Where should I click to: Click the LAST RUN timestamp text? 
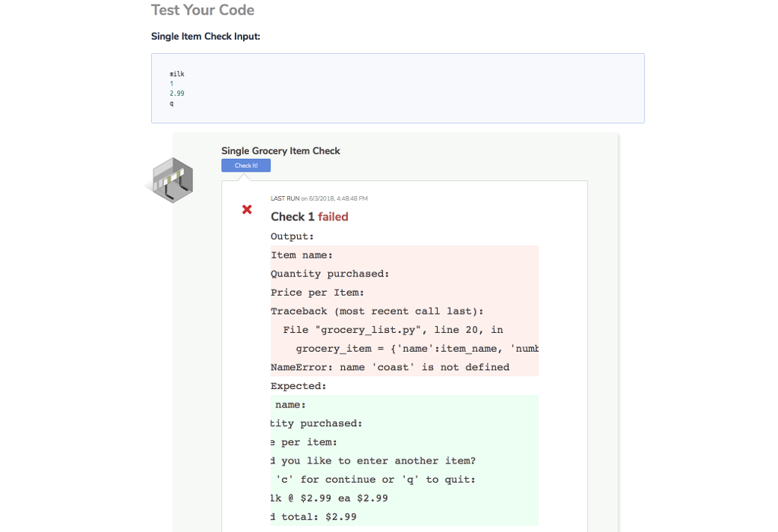click(x=318, y=198)
